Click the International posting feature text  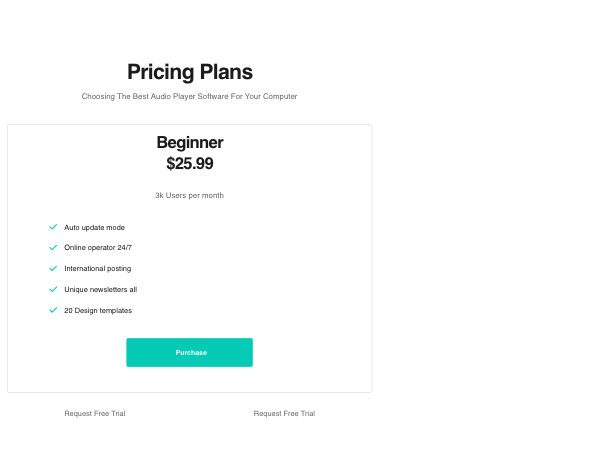tap(97, 268)
